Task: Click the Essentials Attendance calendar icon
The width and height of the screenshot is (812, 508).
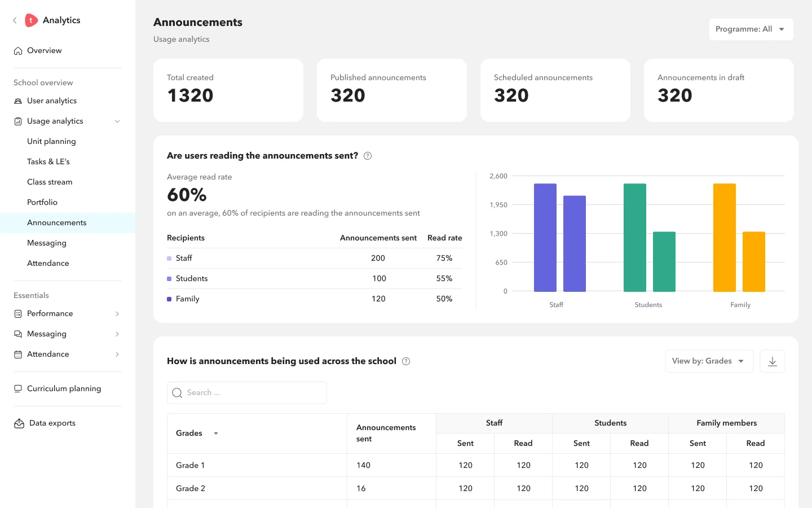Action: click(18, 354)
